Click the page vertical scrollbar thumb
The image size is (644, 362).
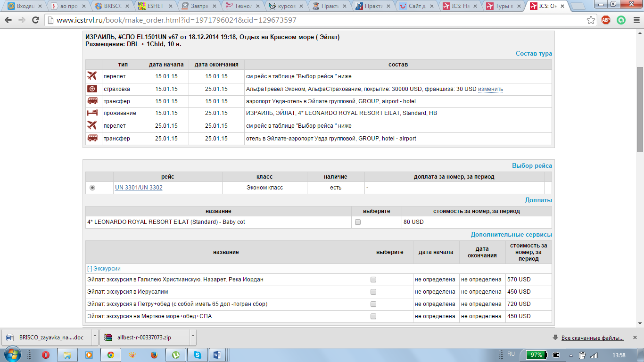pyautogui.click(x=640, y=109)
